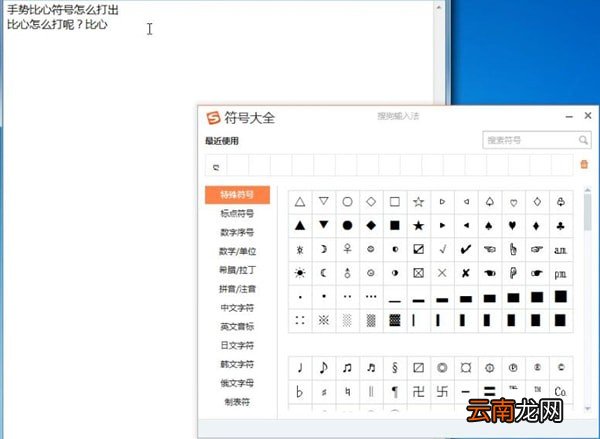Open the 数字序号 category
Viewport: 600px width, 439px height.
(x=237, y=232)
